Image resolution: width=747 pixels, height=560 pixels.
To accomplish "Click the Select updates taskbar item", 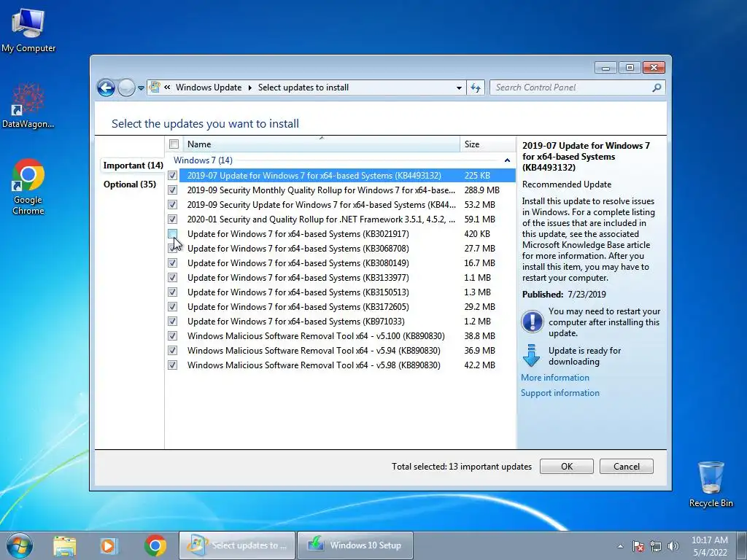I will pyautogui.click(x=237, y=545).
